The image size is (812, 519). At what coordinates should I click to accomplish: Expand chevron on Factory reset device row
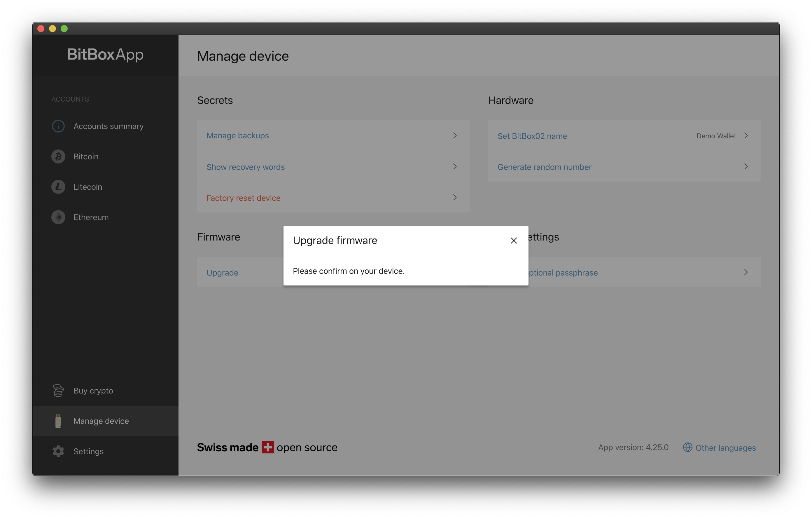point(454,198)
